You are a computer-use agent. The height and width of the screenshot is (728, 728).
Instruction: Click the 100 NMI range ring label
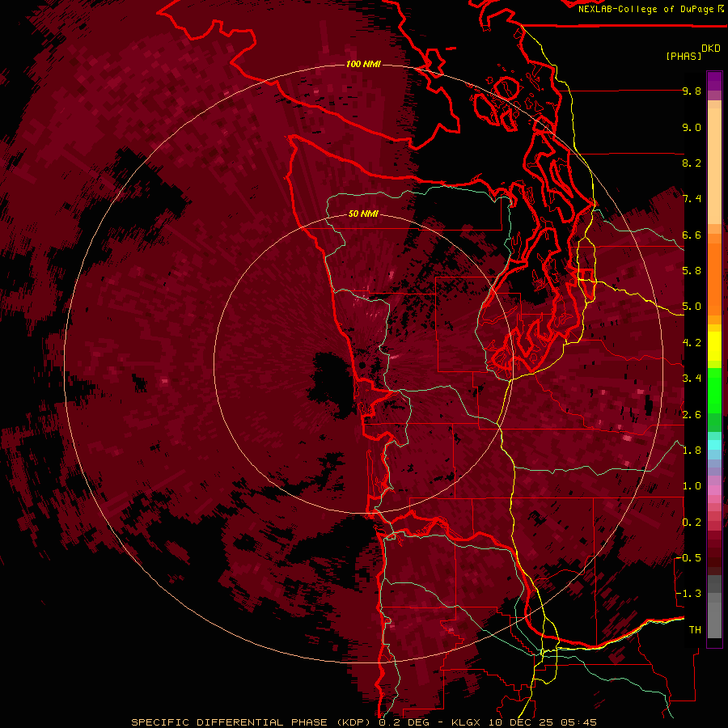[x=363, y=64]
